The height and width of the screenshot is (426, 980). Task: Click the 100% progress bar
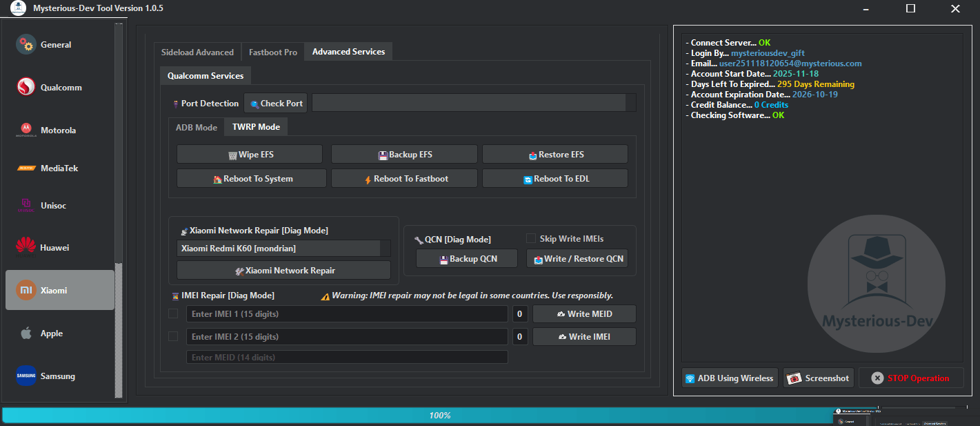pos(441,415)
